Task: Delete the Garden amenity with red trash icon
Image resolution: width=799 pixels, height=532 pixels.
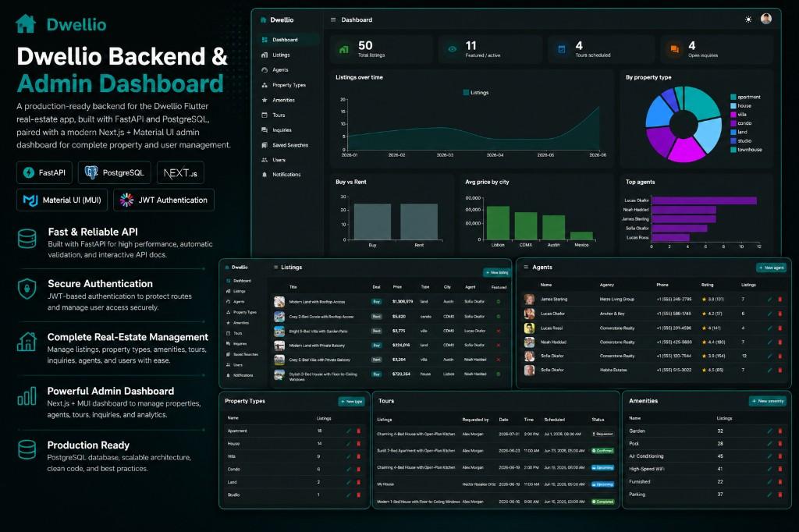Action: tap(780, 431)
